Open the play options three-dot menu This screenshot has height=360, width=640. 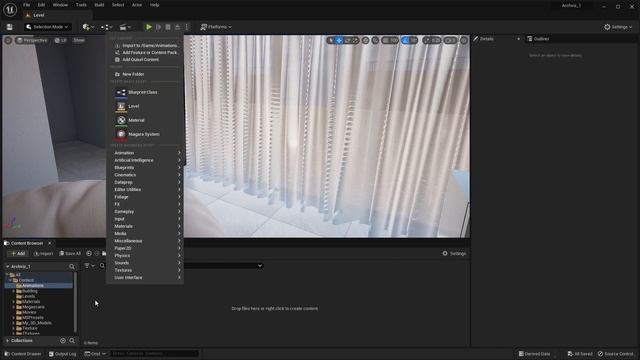(x=187, y=27)
